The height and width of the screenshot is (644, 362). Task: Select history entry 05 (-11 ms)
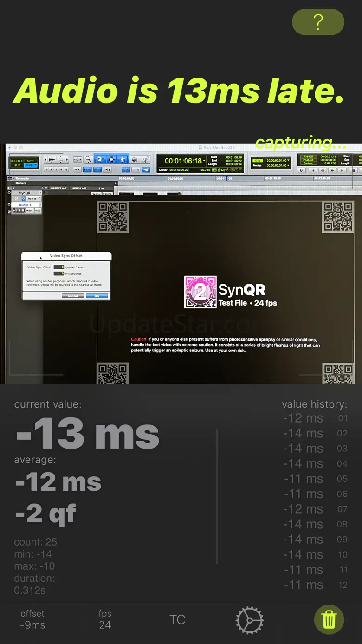coord(315,479)
